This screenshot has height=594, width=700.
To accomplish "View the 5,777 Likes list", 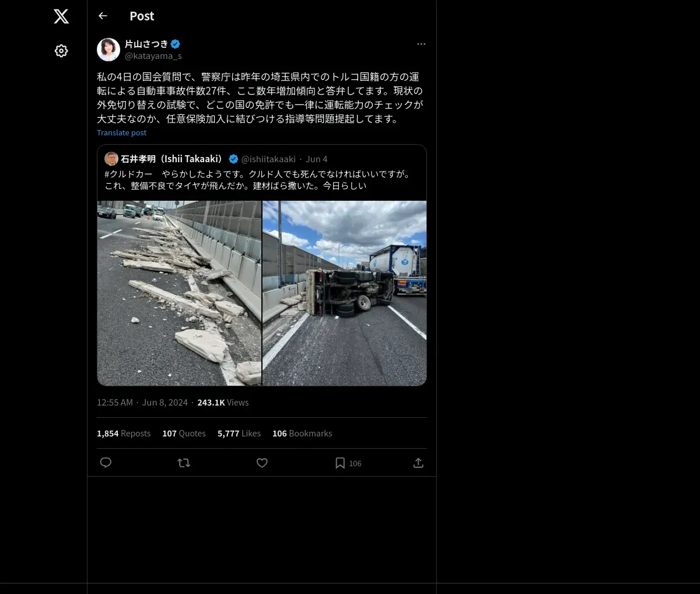I will click(239, 434).
